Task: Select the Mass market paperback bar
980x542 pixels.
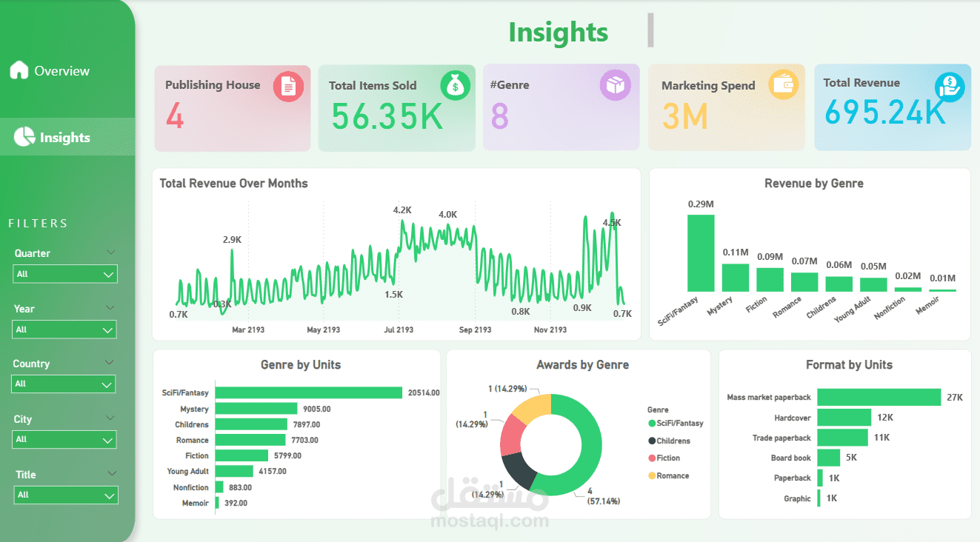Action: click(879, 398)
